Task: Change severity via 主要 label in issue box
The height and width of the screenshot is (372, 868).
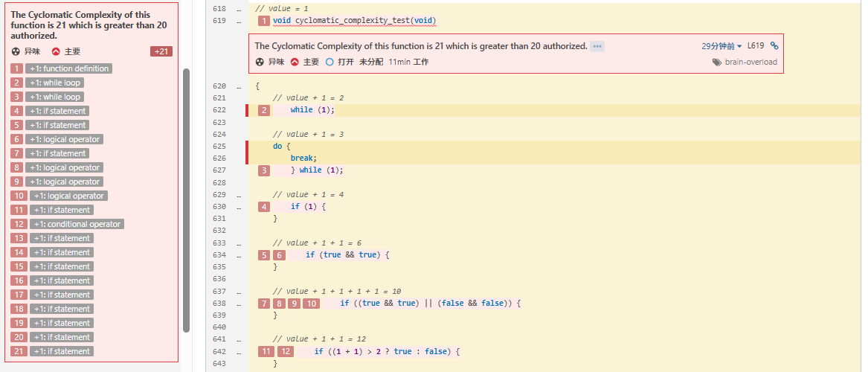Action: click(311, 62)
